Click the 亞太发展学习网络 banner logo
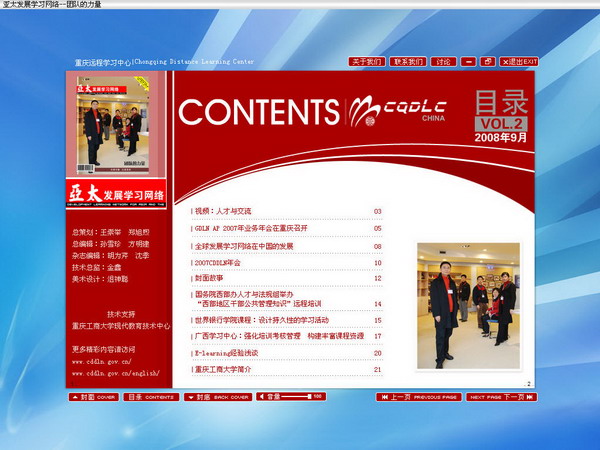 coord(116,194)
